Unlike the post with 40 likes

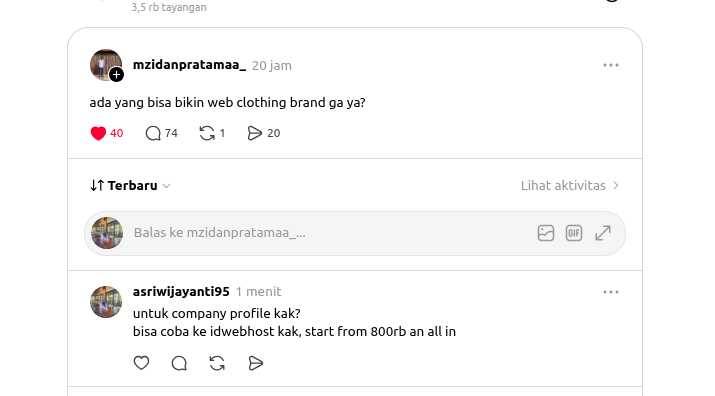[98, 133]
